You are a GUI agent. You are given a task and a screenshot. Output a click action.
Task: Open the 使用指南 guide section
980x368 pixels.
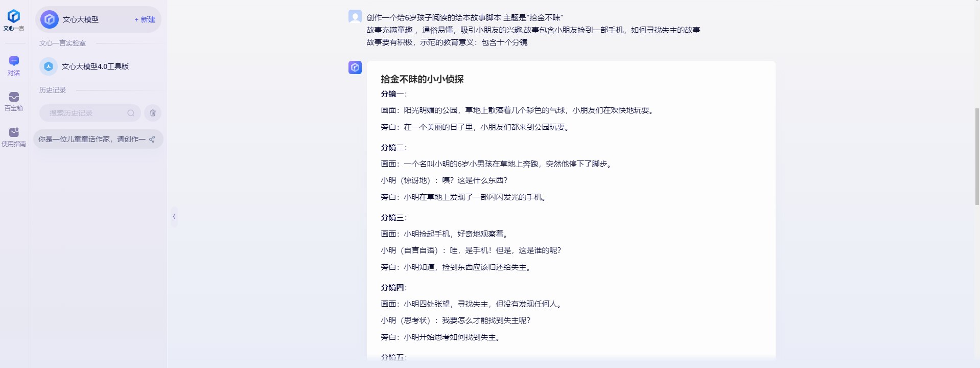tap(14, 137)
